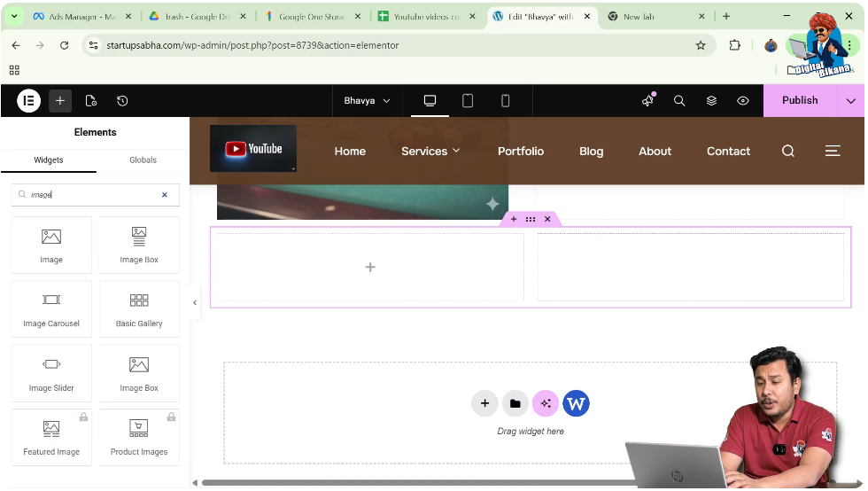868x491 pixels.
Task: Click the AI sparkle on the image
Action: click(492, 205)
